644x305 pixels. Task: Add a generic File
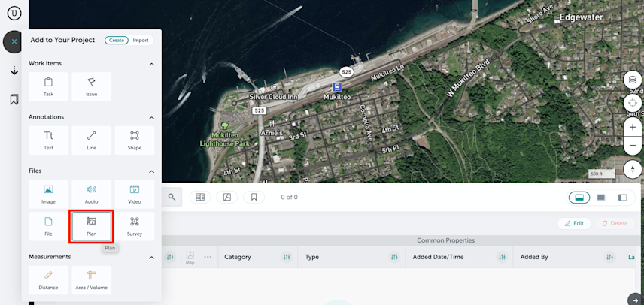tap(48, 226)
